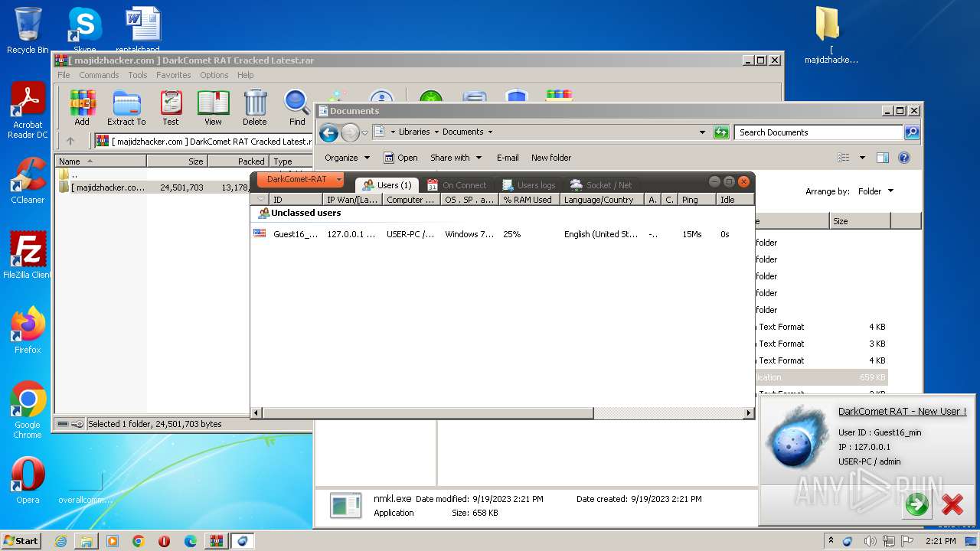This screenshot has width=980, height=551.
Task: Show hidden system tray icons
Action: (x=831, y=541)
